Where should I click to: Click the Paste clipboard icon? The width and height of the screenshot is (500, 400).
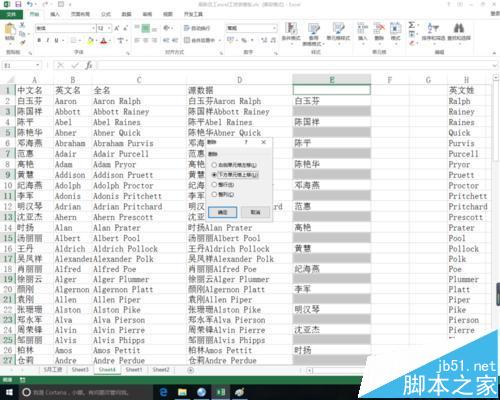10,30
